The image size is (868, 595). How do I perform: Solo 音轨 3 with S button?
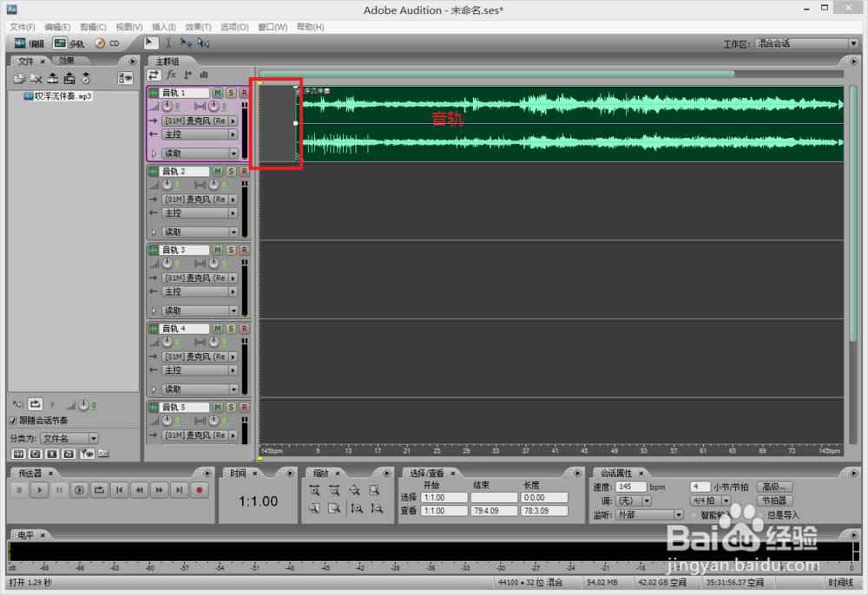[x=231, y=250]
